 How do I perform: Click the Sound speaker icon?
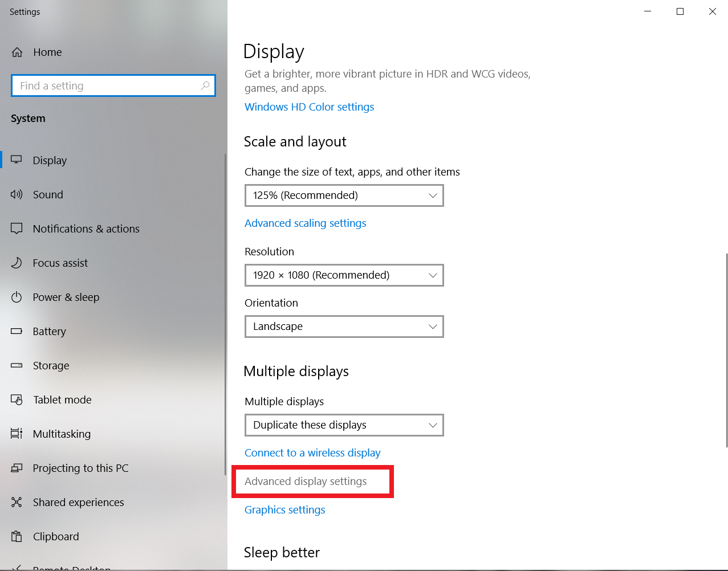point(17,194)
